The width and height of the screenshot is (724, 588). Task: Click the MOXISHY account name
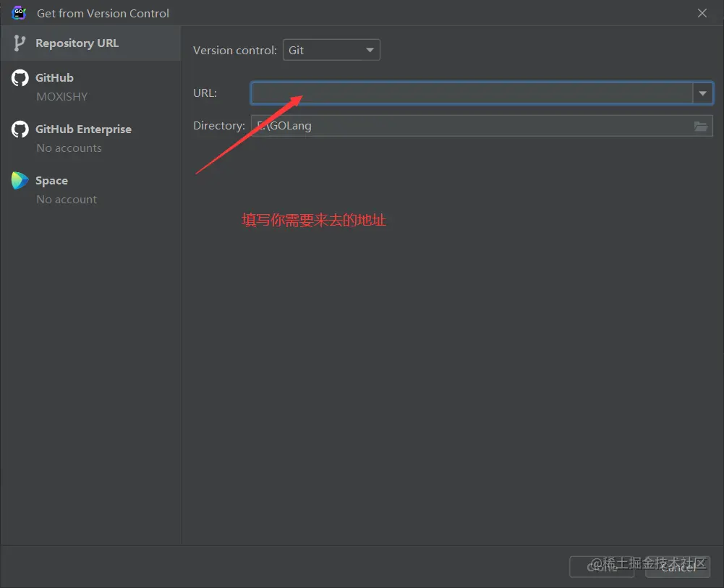[x=62, y=96]
